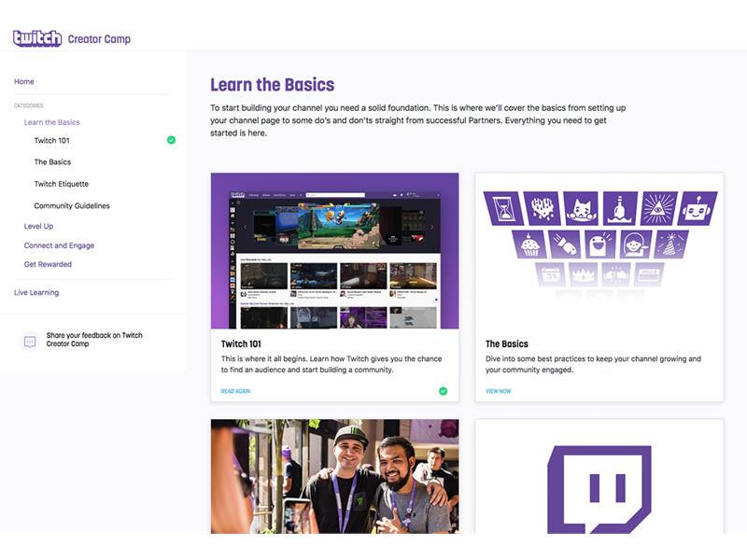Expand the Connect and Engage category

pos(59,245)
